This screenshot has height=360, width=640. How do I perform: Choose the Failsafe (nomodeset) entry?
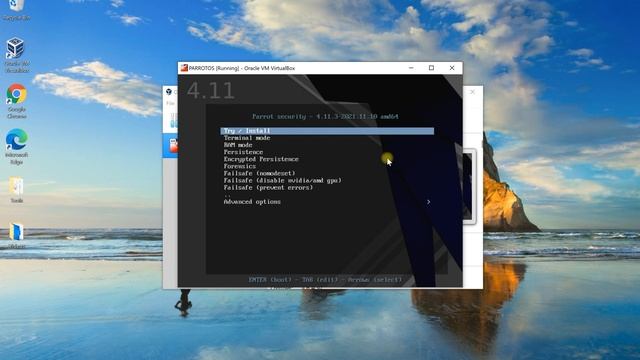tap(259, 173)
